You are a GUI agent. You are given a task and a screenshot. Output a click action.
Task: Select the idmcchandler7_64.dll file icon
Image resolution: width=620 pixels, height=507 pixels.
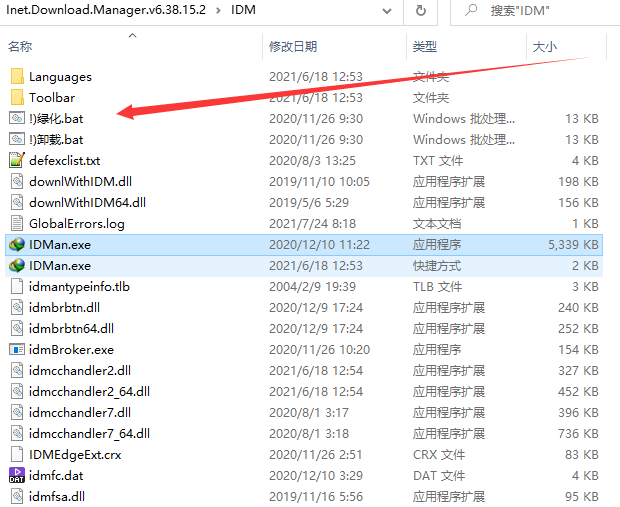(17, 433)
